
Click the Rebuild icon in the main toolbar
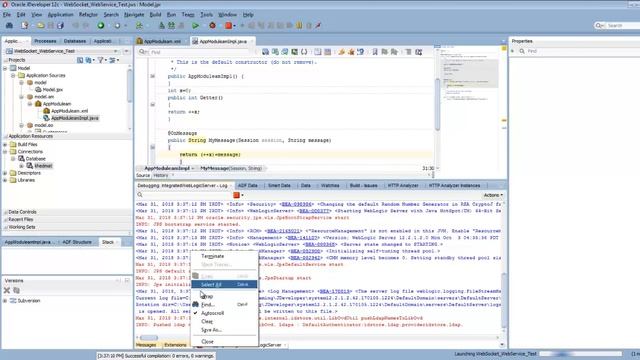[x=171, y=25]
